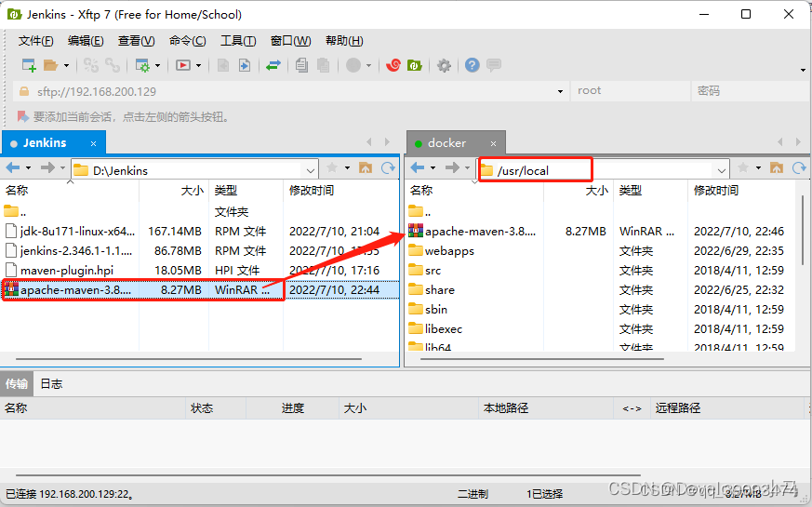Click the green Xftp folder icon
This screenshot has height=507, width=812.
click(415, 65)
